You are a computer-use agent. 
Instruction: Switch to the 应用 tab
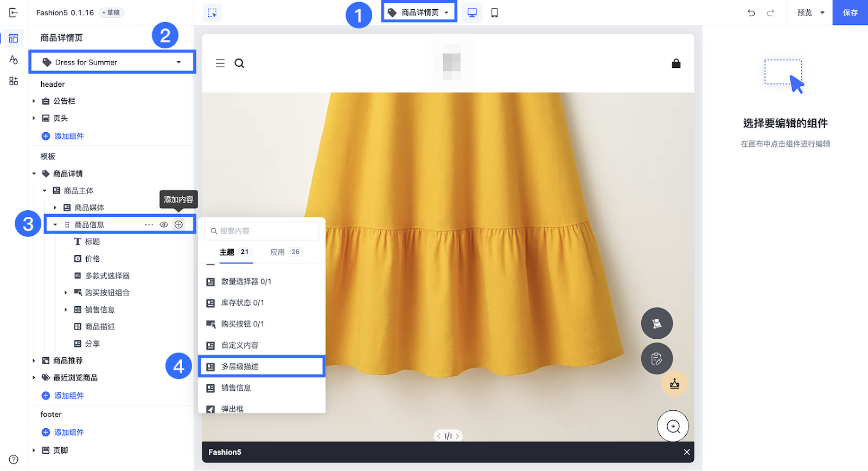pos(278,252)
